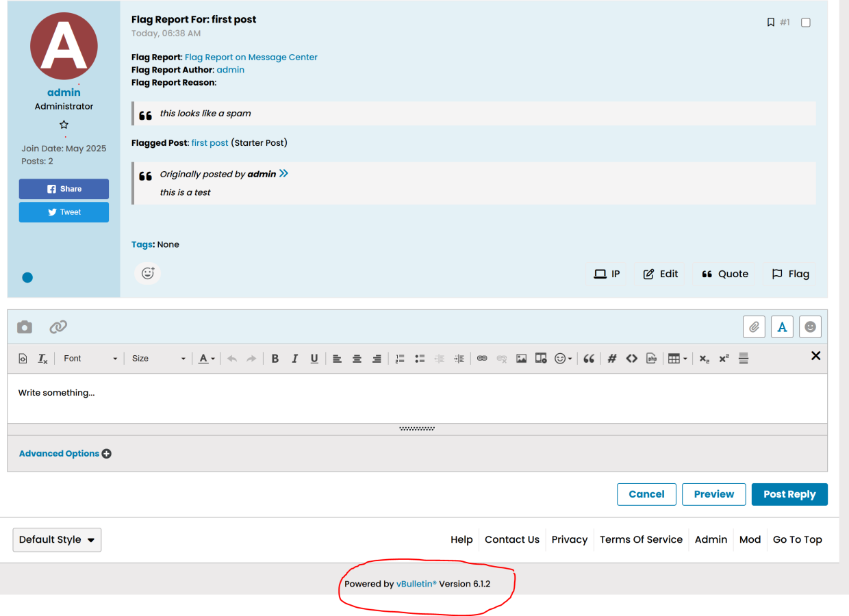Open the Default Style dropdown
Viewport: 849px width, 616px height.
[57, 540]
